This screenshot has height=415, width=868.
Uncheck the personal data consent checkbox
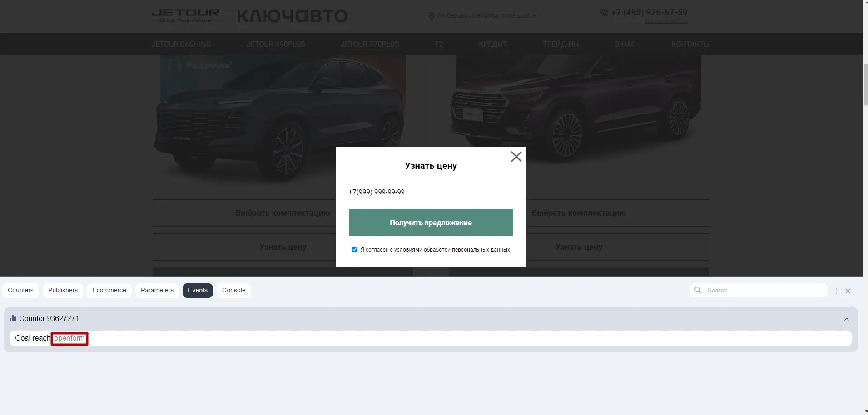354,250
